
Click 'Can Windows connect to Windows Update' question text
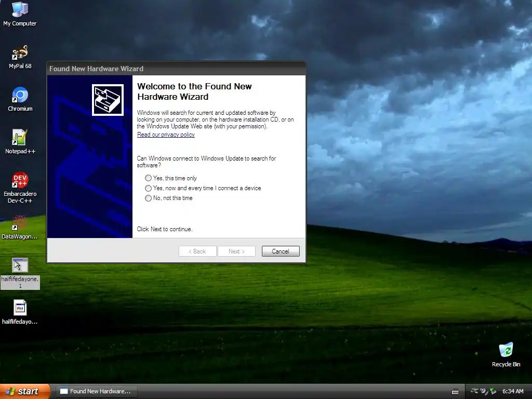click(x=206, y=162)
